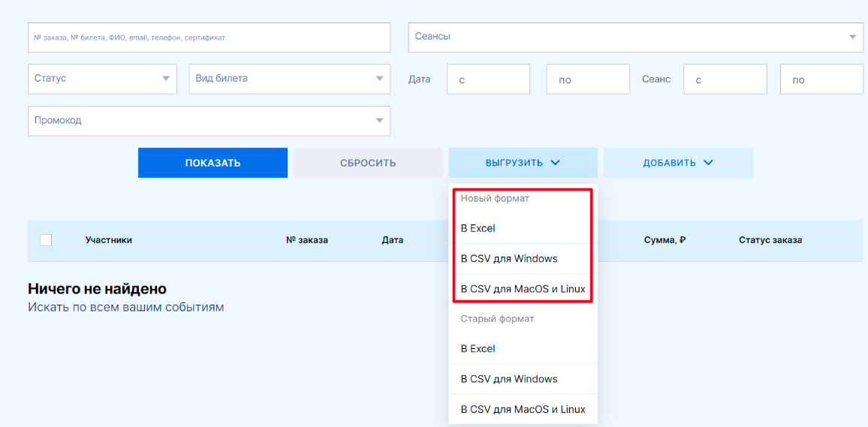Choose 'В CSV для Windows' under Старый формат
868x427 pixels.
(x=509, y=379)
